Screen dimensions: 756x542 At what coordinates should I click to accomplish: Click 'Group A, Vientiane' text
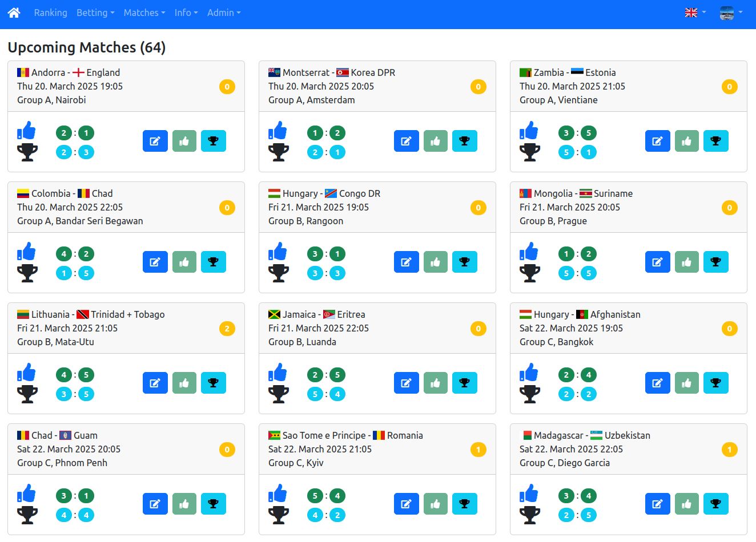pyautogui.click(x=558, y=100)
